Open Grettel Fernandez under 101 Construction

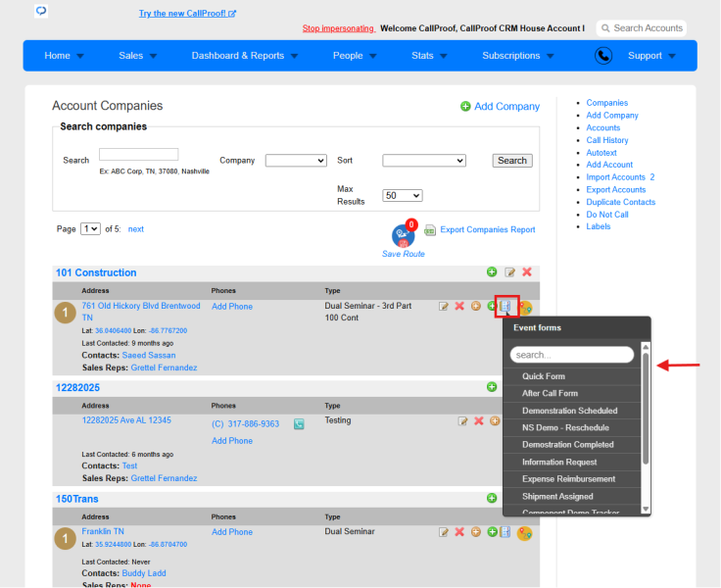click(x=164, y=367)
